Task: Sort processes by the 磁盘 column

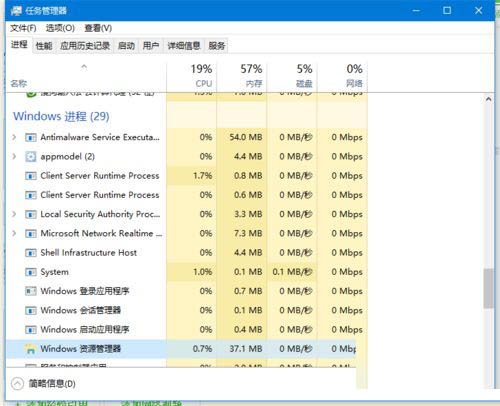Action: tap(292, 76)
